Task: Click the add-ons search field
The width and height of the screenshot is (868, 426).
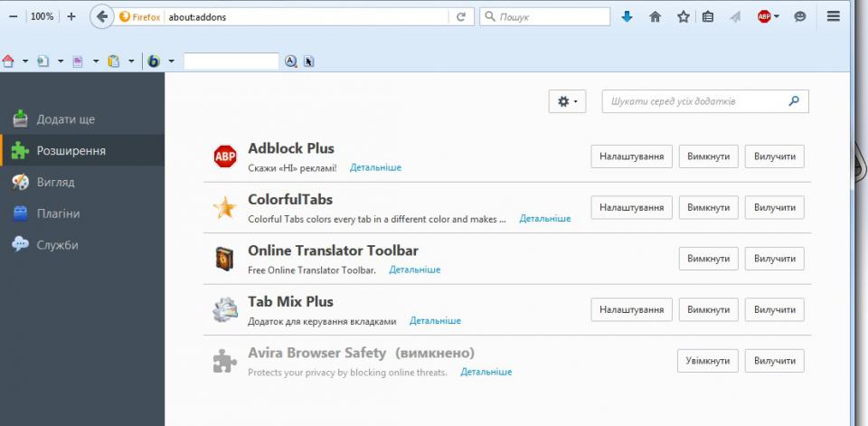Action: (x=694, y=101)
